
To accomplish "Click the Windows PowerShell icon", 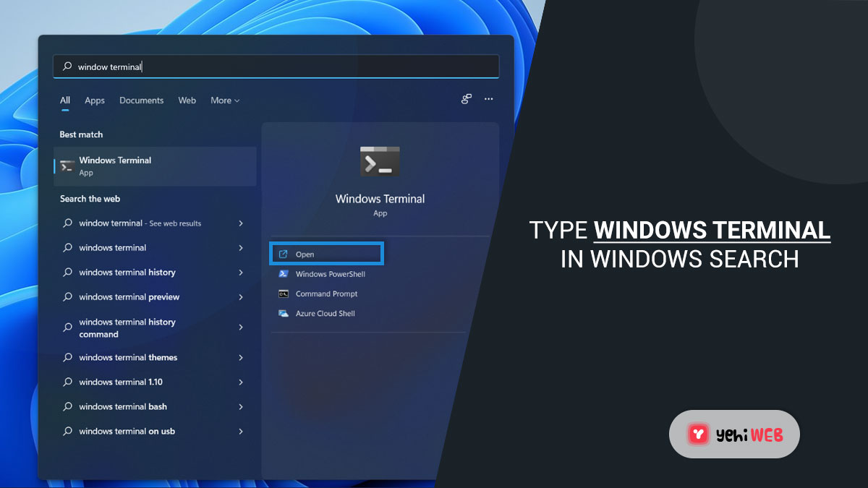I will 283,274.
